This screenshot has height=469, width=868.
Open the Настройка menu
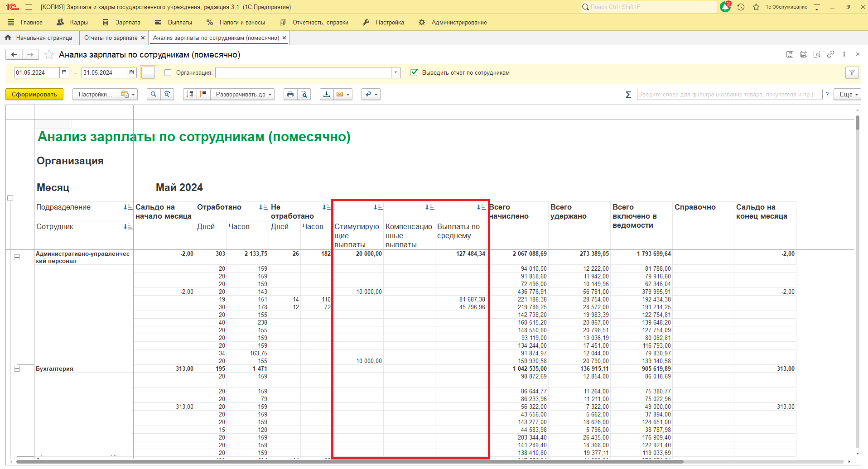tap(383, 22)
